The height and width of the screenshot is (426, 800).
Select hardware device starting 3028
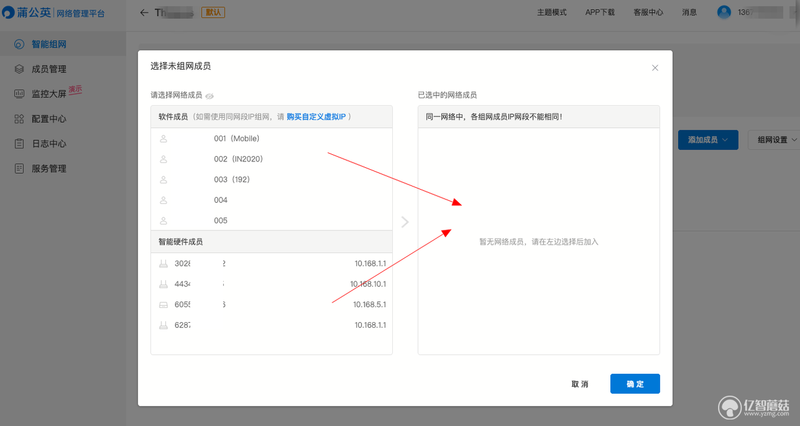tap(271, 264)
